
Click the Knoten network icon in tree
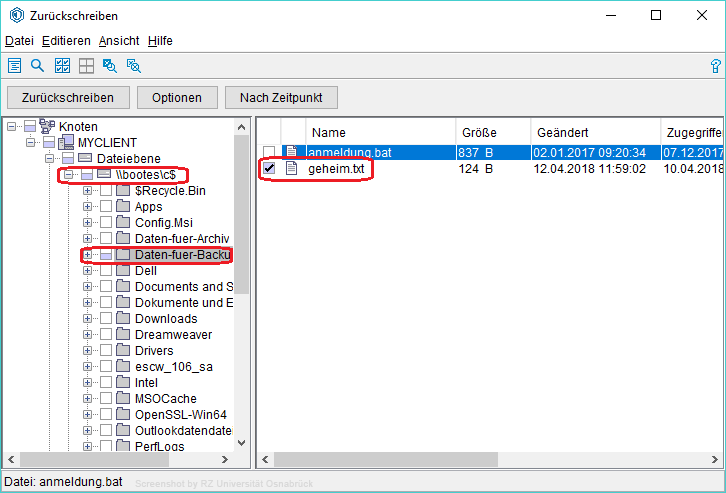tap(48, 127)
